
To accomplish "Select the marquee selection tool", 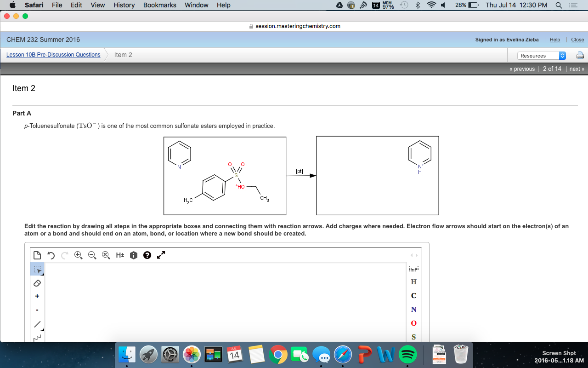I will coord(37,269).
